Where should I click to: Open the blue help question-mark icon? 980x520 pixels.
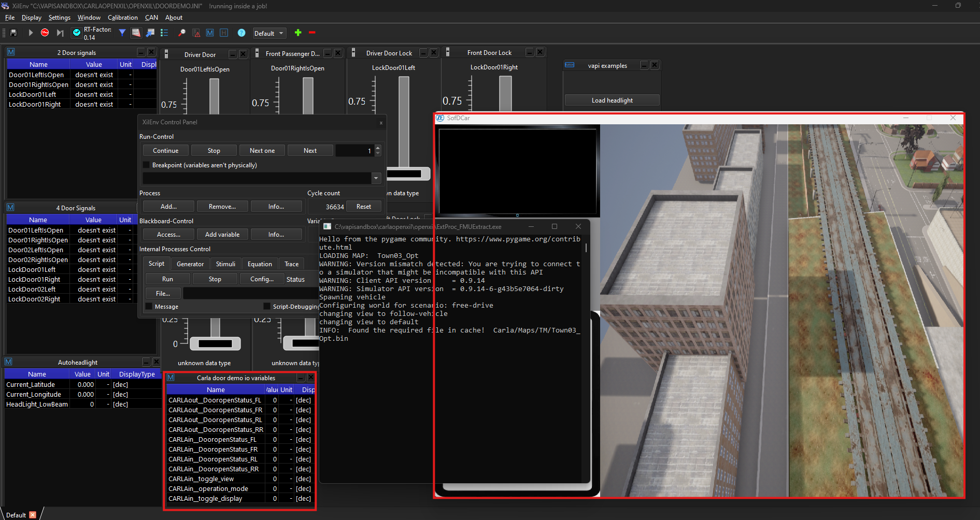tap(242, 33)
